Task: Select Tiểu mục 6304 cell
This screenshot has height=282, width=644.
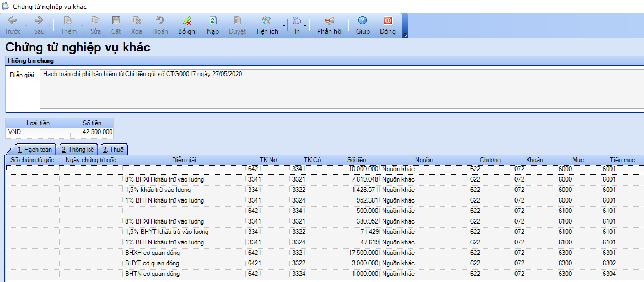Action: (622, 274)
